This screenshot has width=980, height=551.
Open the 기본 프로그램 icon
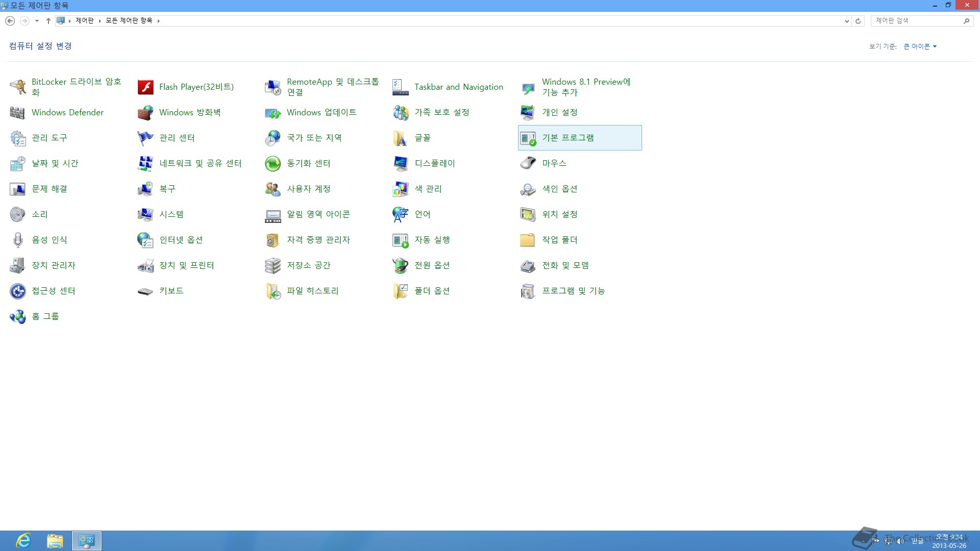(x=528, y=138)
